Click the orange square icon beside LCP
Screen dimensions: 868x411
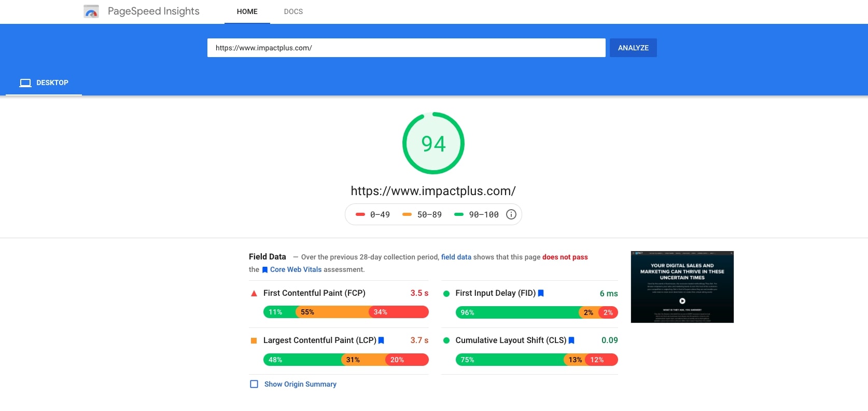[x=254, y=340]
